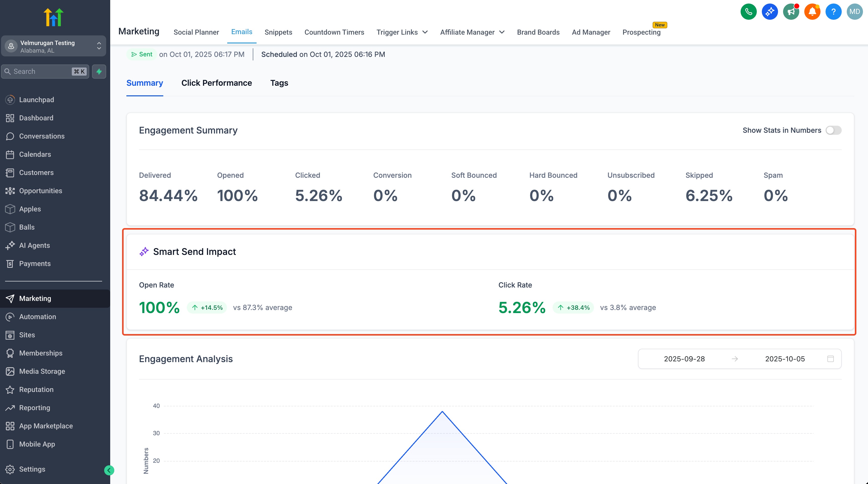The height and width of the screenshot is (484, 868).
Task: Expand the Affiliate Manager dropdown
Action: tap(472, 32)
